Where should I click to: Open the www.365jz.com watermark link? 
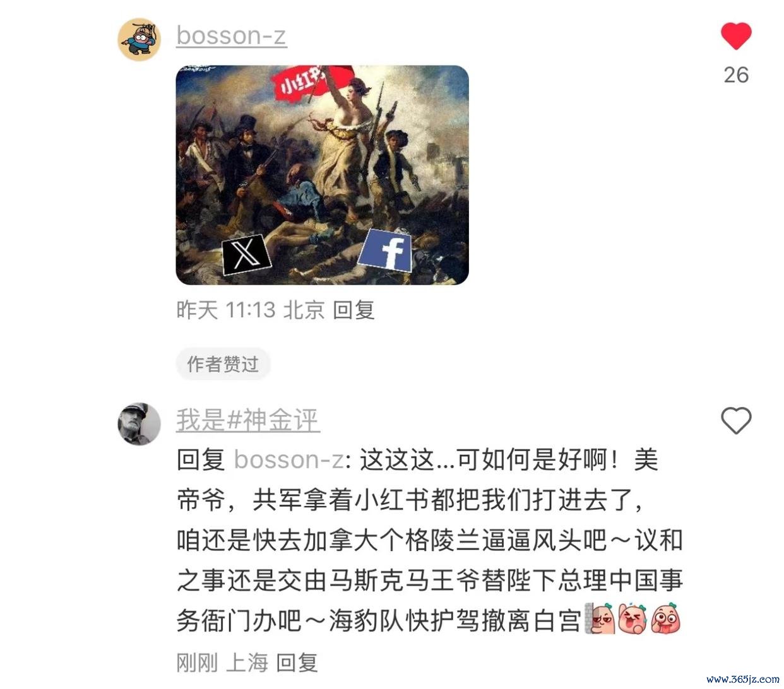click(743, 680)
